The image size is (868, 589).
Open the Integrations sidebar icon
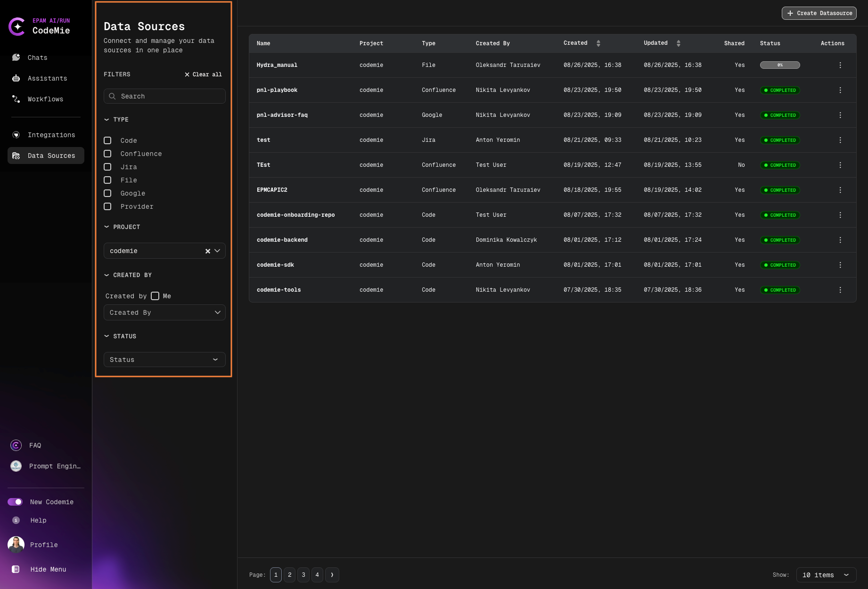tap(16, 135)
